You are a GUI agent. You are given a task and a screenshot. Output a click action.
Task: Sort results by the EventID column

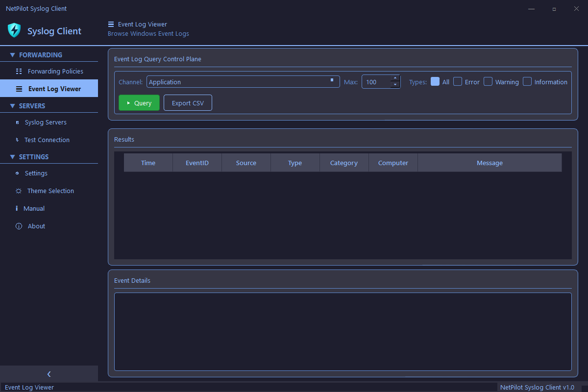tap(197, 162)
